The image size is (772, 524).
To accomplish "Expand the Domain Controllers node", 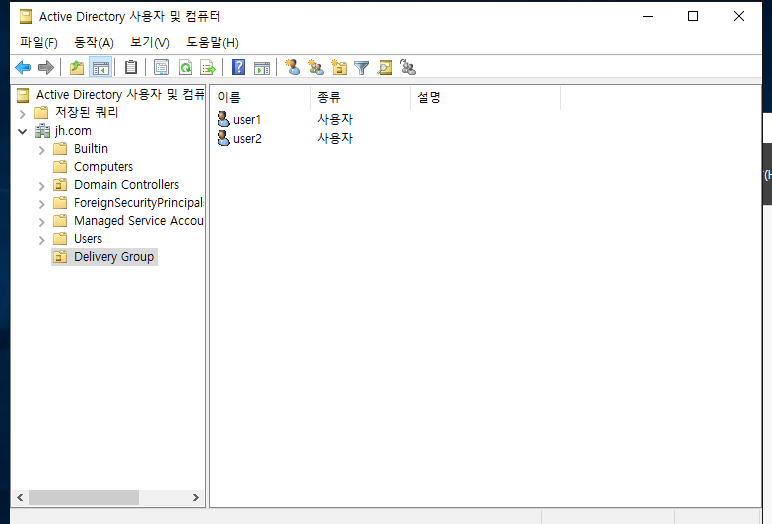I will [42, 186].
